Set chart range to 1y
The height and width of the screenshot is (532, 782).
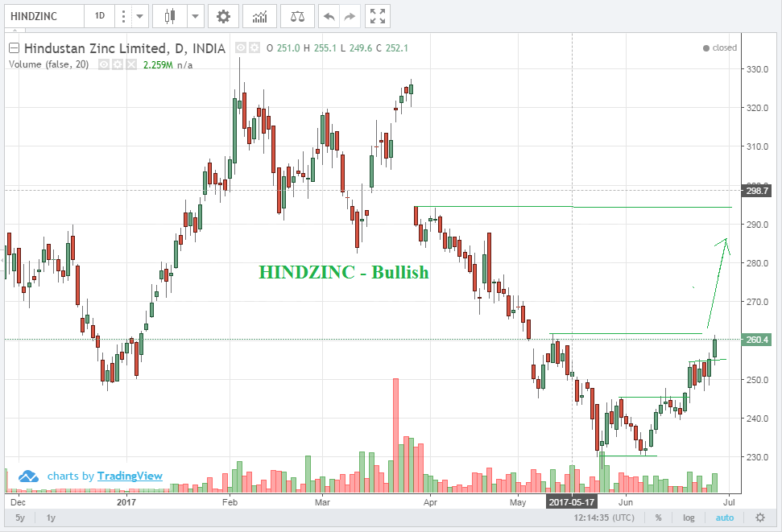51,518
